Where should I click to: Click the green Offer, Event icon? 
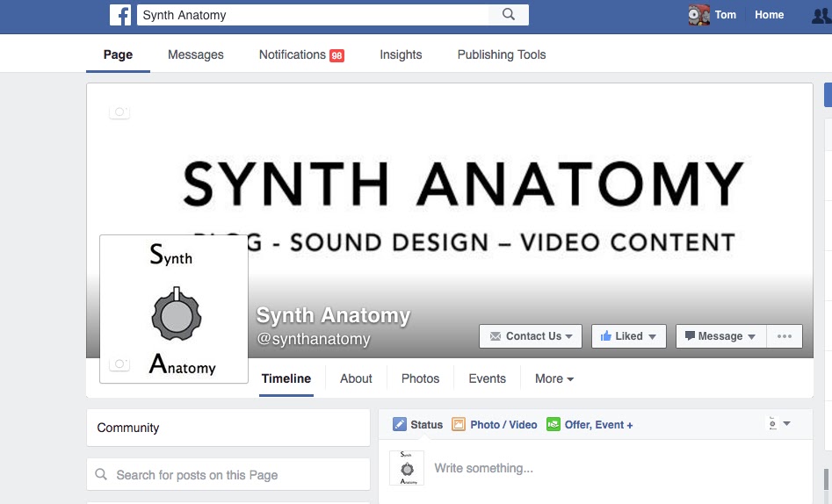[x=553, y=424]
